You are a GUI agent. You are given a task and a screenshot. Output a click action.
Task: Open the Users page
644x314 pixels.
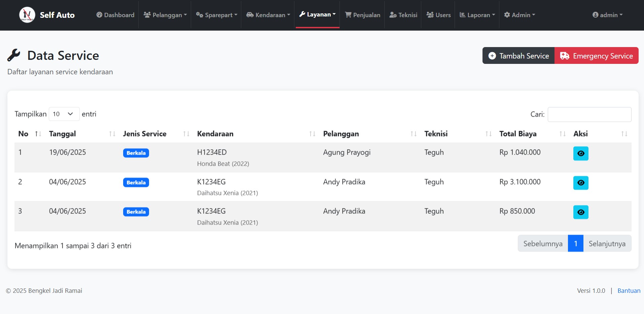pos(438,15)
